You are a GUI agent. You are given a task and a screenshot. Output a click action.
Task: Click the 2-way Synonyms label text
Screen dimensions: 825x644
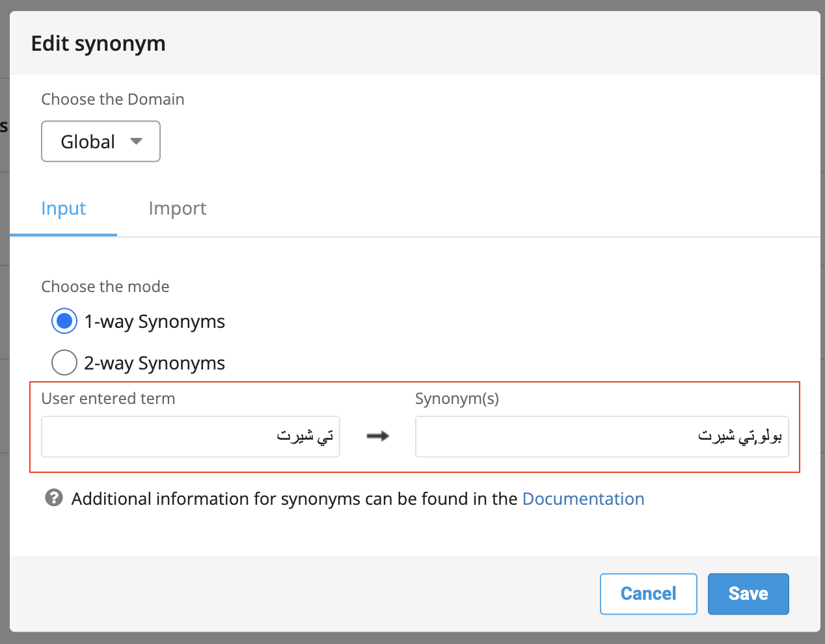pyautogui.click(x=154, y=363)
